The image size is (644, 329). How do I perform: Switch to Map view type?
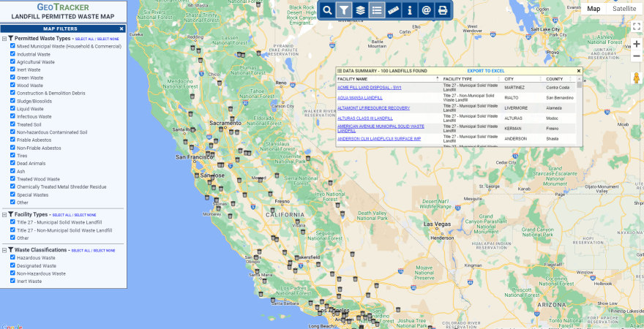pyautogui.click(x=594, y=9)
